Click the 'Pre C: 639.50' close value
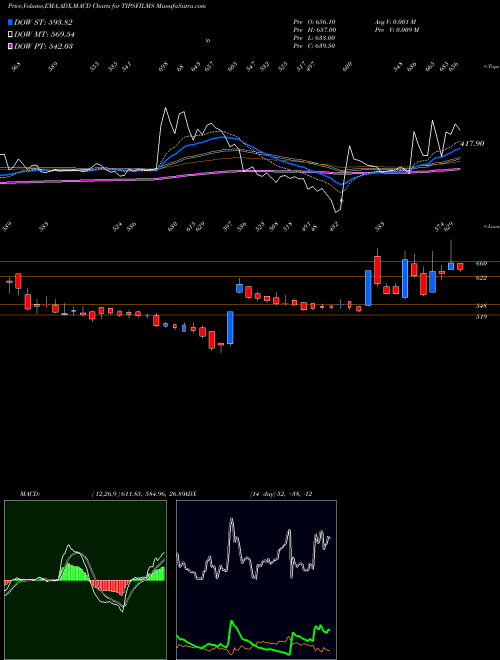The width and height of the screenshot is (500, 660). 314,45
